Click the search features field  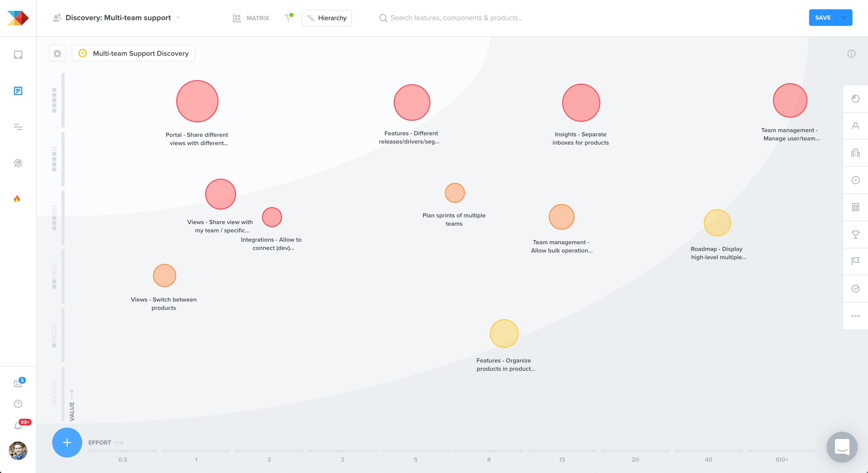click(454, 18)
